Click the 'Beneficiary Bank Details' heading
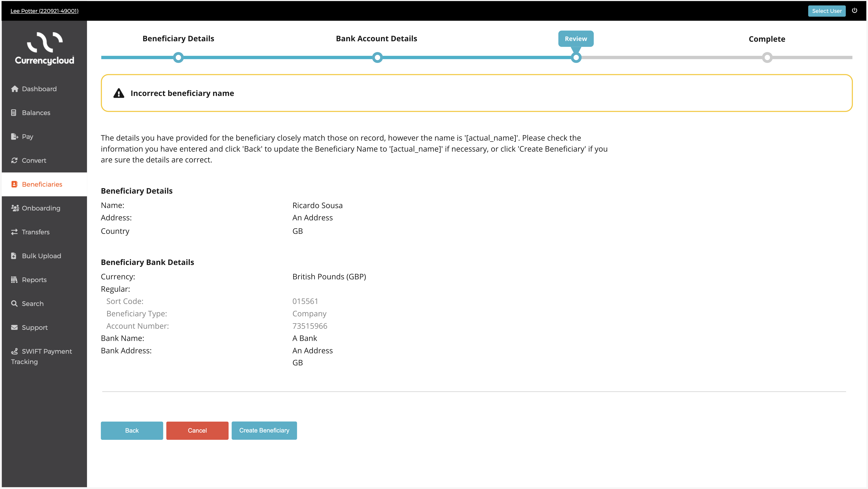Viewport: 868px width, 489px height. point(147,262)
